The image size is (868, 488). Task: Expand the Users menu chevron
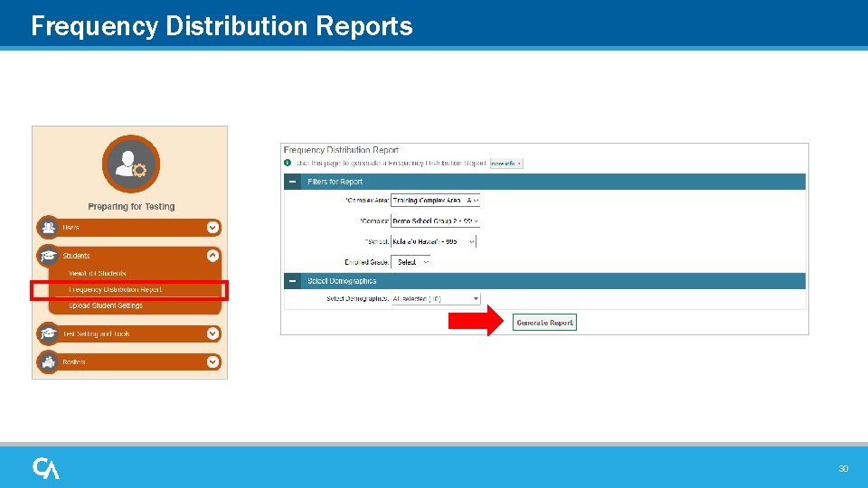[212, 228]
